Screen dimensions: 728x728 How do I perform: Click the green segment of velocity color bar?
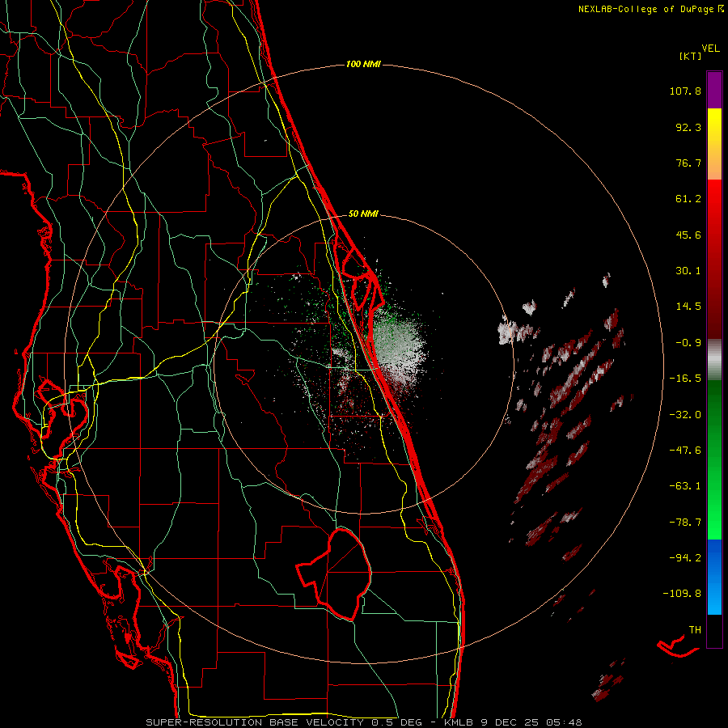coord(714,459)
